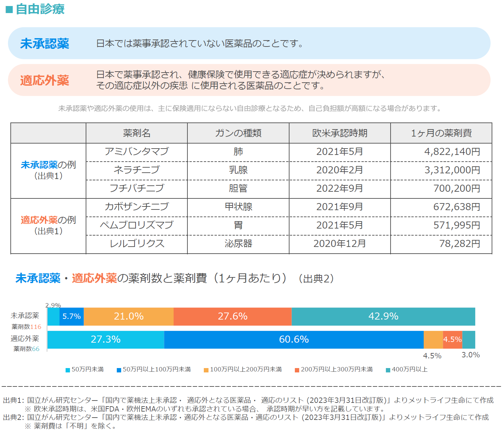The height and width of the screenshot is (438, 504).
Task: Click the 4.5% red-orange segment in 適応外薬 bar
Action: tap(452, 340)
